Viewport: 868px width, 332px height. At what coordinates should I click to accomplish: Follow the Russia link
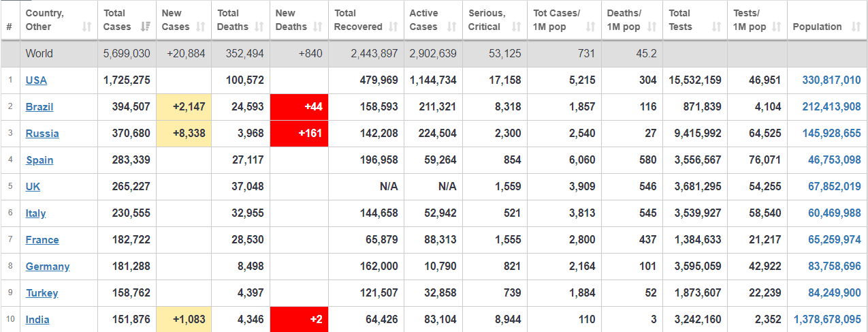coord(42,134)
